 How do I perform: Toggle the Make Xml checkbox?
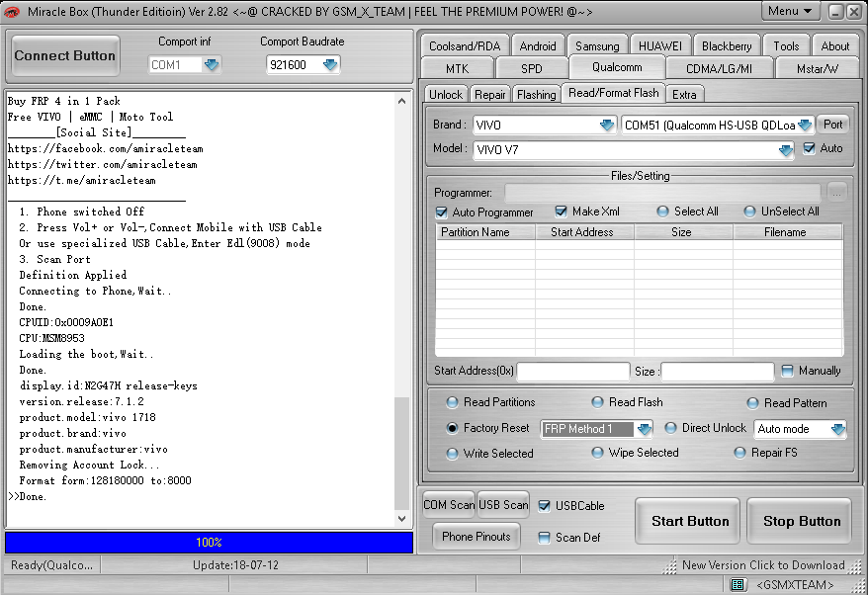(x=561, y=212)
